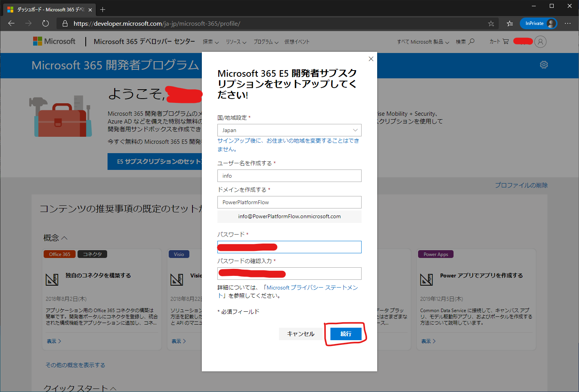The height and width of the screenshot is (392, 579).
Task: Add page to favorites with star icon
Action: (491, 24)
